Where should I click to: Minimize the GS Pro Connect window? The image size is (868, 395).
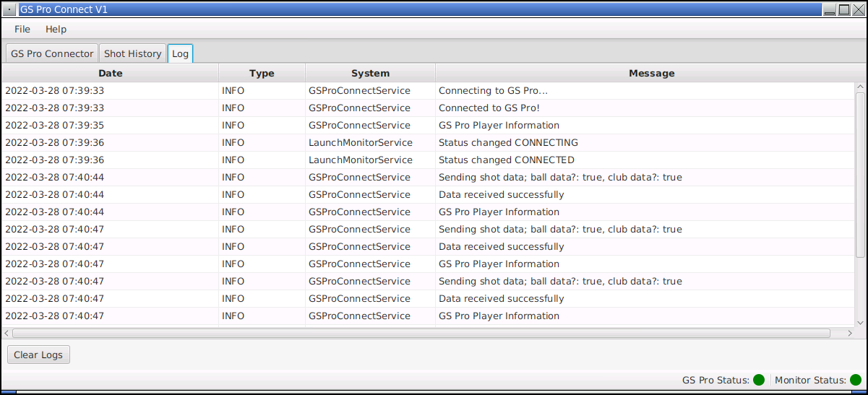[x=830, y=9]
